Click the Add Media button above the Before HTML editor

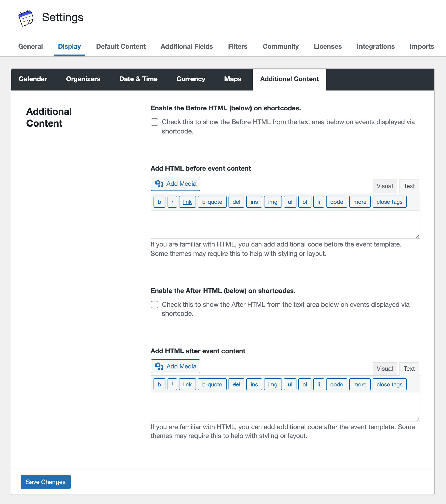[x=175, y=184]
